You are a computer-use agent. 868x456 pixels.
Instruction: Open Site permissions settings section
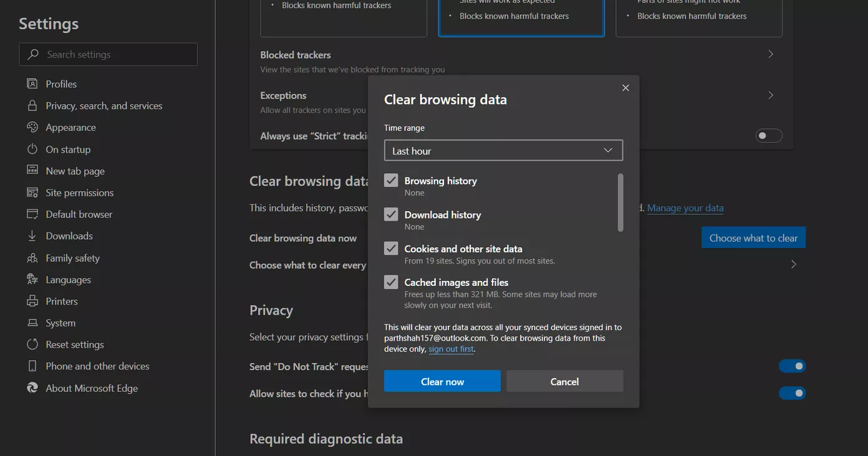click(x=79, y=192)
